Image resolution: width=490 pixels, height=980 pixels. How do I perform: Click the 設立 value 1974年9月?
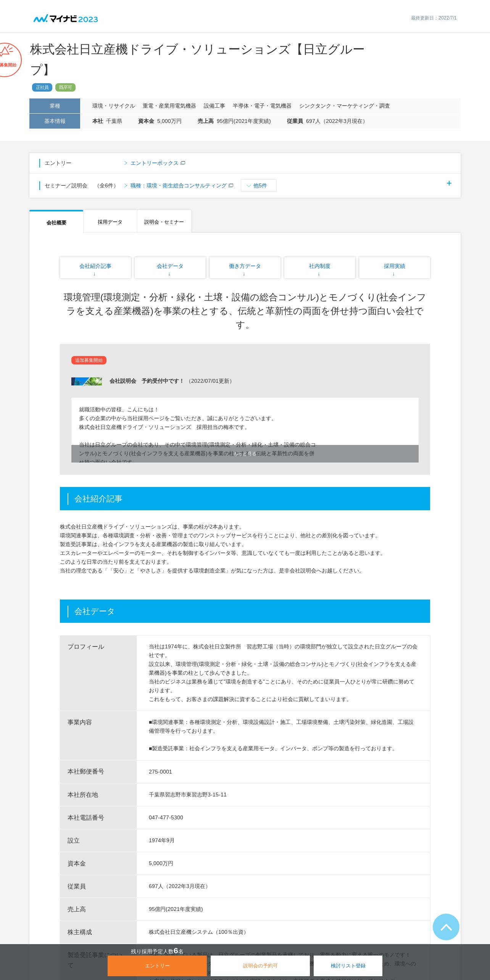pos(161,840)
